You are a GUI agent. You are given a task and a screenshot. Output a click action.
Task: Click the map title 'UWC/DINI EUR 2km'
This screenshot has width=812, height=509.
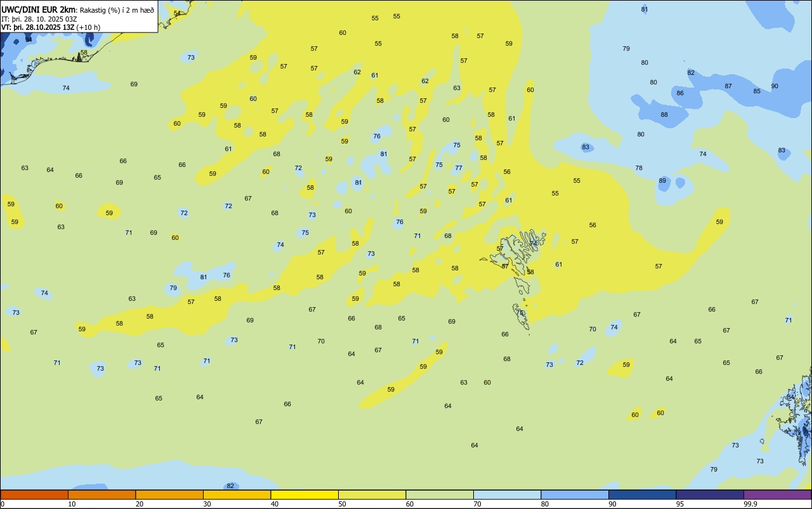click(39, 9)
